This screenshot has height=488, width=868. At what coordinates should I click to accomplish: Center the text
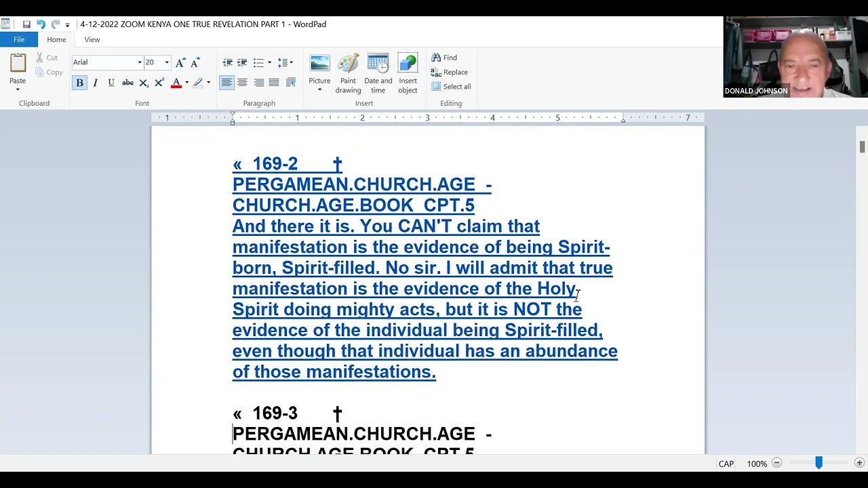click(242, 83)
